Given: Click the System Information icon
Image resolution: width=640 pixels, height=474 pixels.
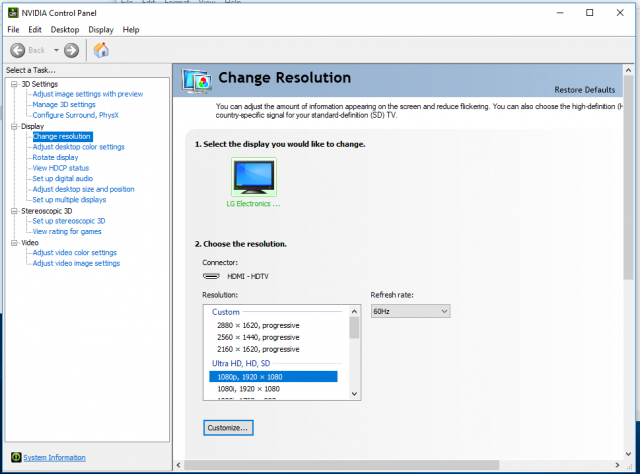Looking at the screenshot, I should pos(13,458).
